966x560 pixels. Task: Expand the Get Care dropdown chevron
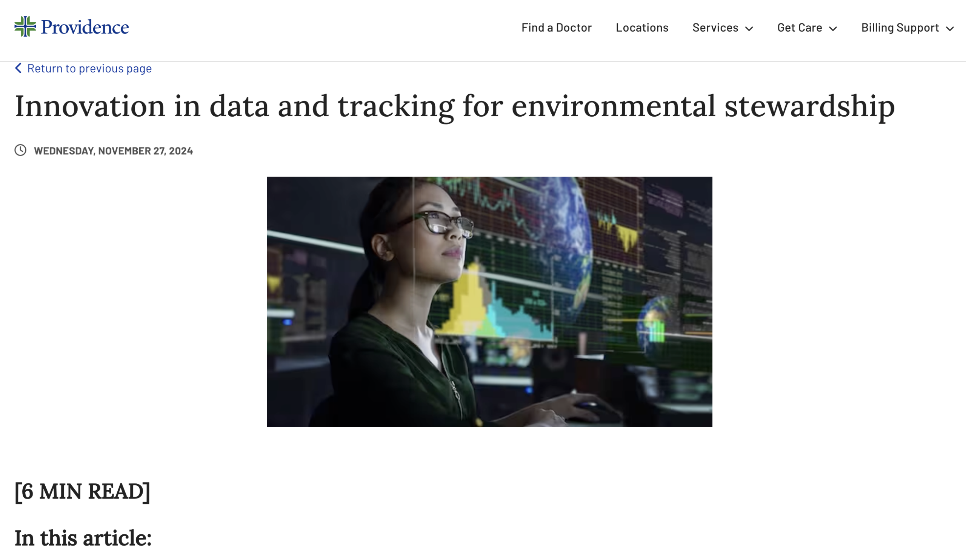pyautogui.click(x=832, y=29)
